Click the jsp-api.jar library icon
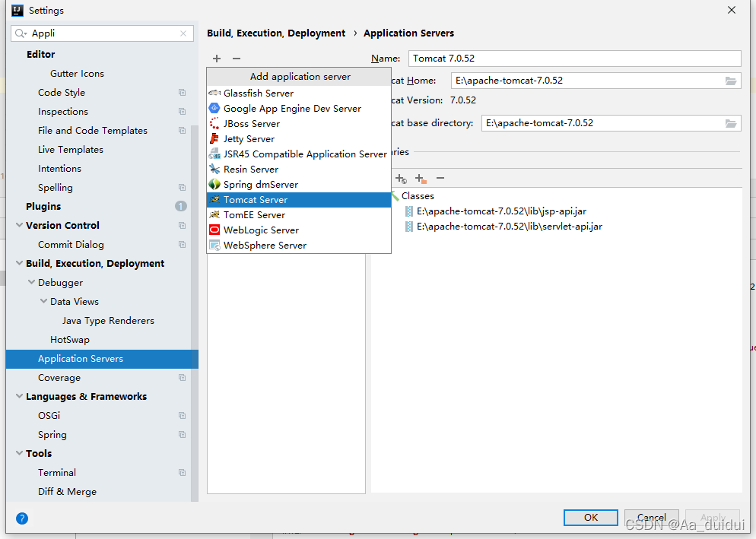This screenshot has width=756, height=539. (409, 211)
